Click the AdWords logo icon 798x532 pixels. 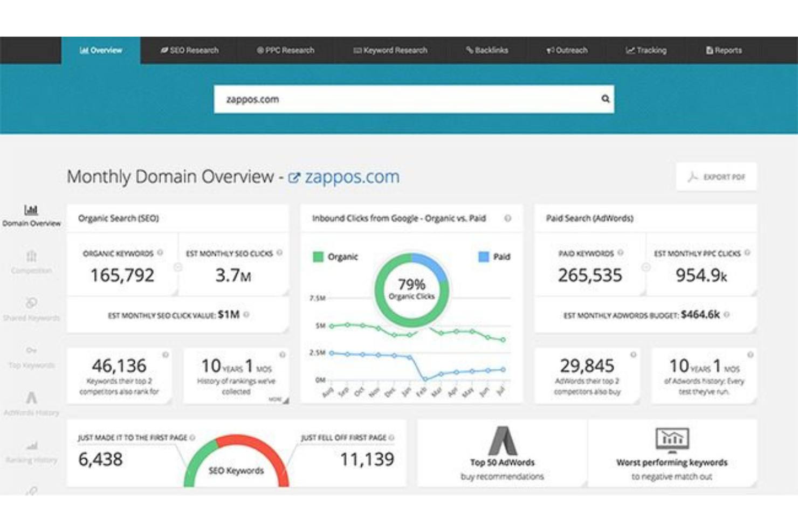tap(503, 441)
